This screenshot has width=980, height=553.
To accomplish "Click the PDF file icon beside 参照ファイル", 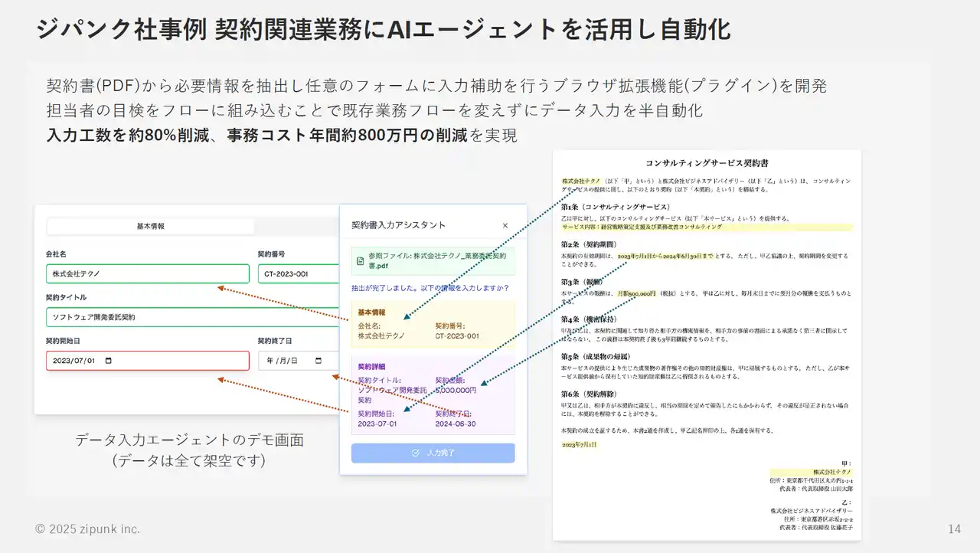I will coord(360,261).
